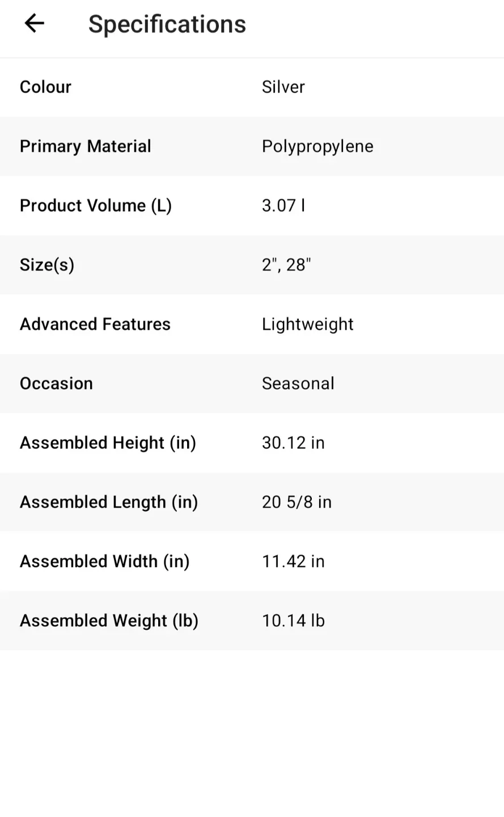The image size is (504, 817).
Task: Click the 30.12 in height value
Action: click(293, 443)
